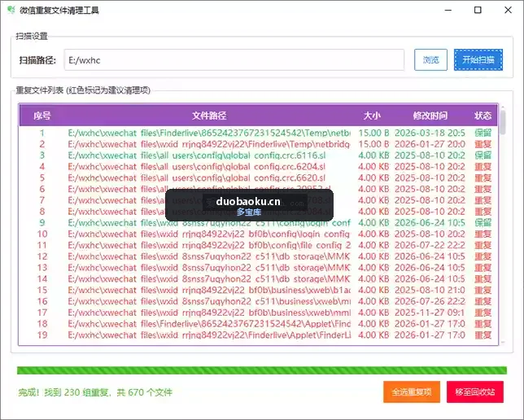Select row 11 bf0b file config path
The image size is (524, 420).
click(258, 245)
